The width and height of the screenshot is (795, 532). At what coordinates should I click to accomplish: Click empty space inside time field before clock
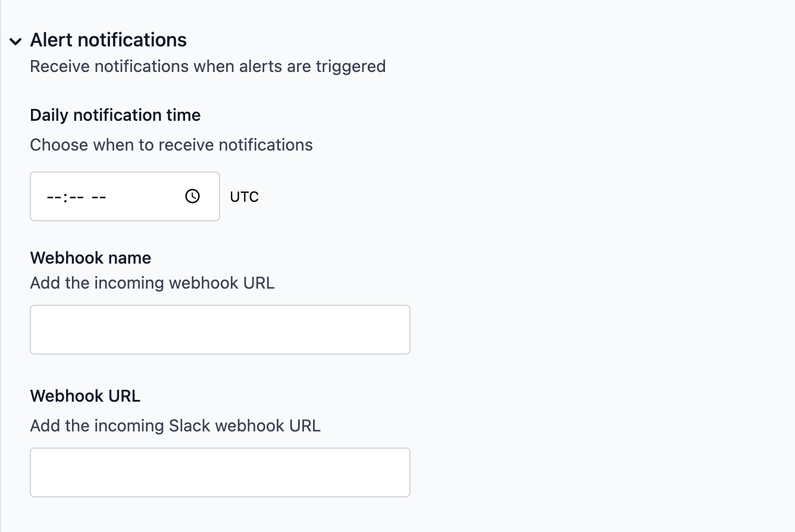(x=146, y=197)
